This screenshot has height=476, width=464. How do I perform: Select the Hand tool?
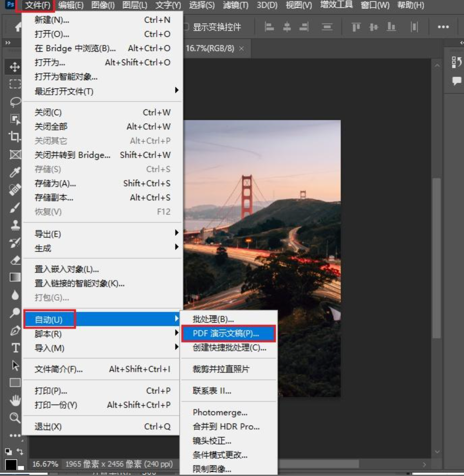coord(15,400)
